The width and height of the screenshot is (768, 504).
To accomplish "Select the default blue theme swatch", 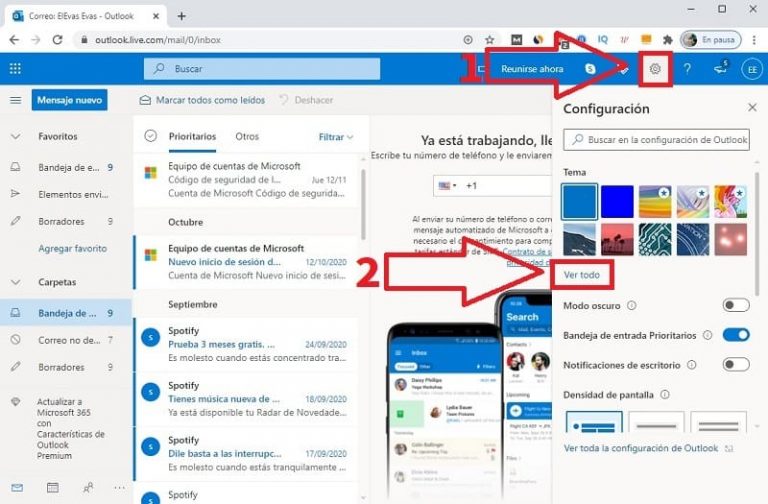I will [x=579, y=201].
